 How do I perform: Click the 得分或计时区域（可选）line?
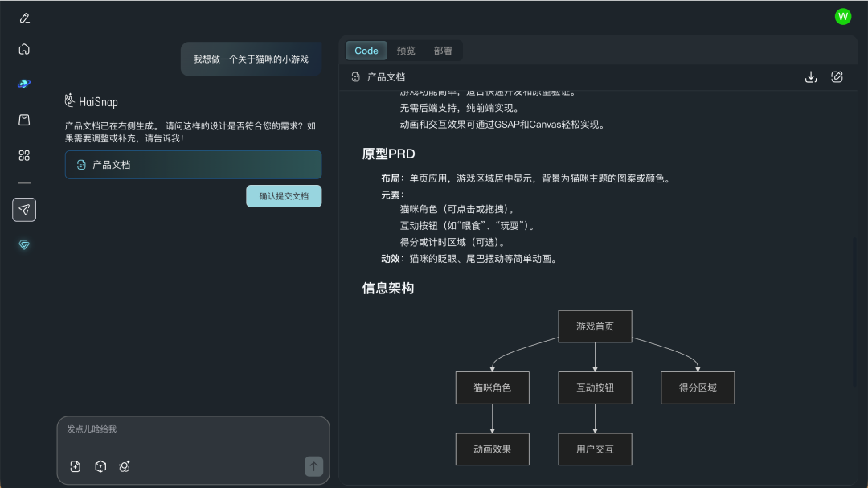[x=453, y=242]
